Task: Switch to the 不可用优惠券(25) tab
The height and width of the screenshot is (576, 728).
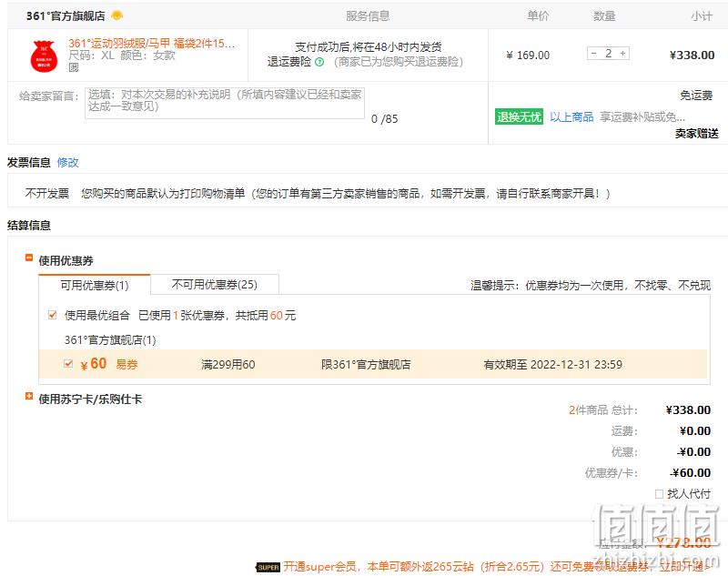Action: (215, 284)
